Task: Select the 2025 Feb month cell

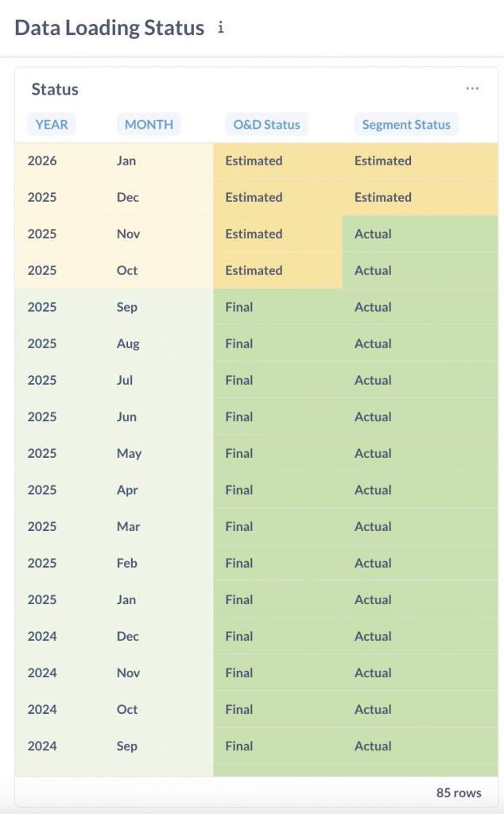Action: [127, 563]
